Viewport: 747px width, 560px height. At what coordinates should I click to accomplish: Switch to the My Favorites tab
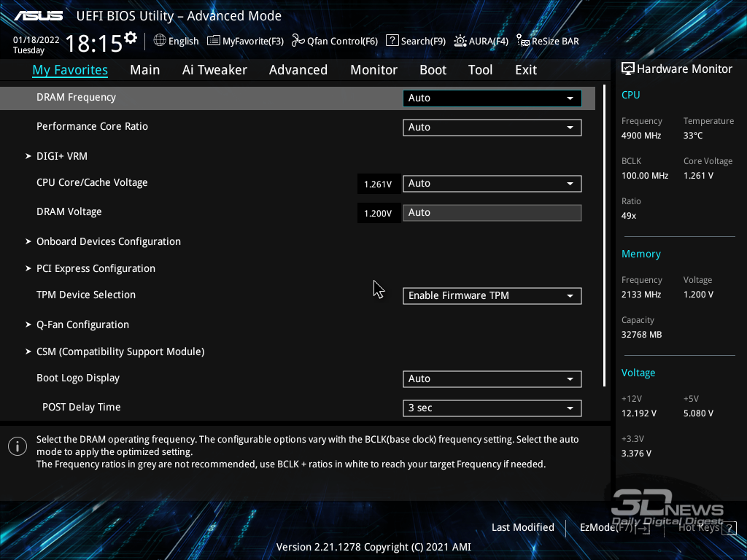click(x=70, y=70)
